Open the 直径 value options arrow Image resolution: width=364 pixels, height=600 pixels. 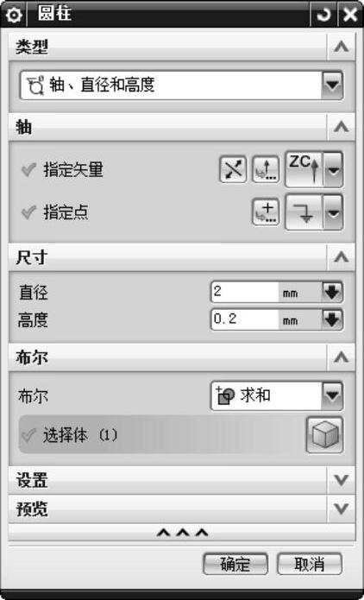[x=331, y=293]
